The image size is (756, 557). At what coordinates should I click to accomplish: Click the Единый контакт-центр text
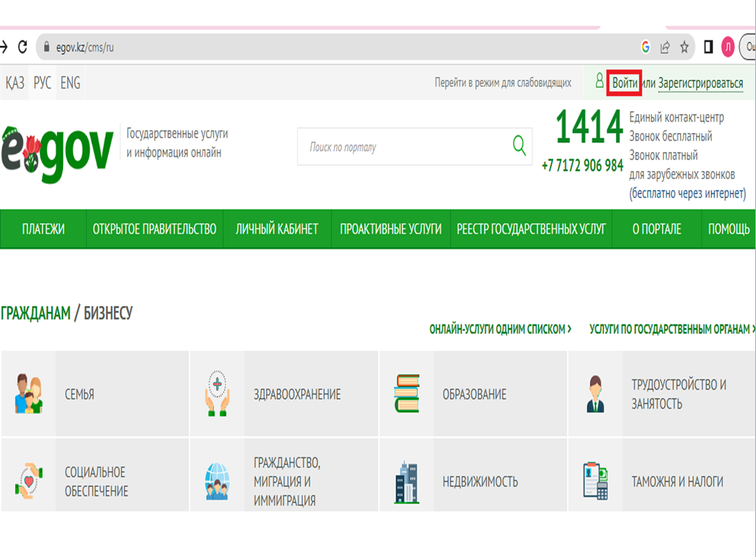pos(676,117)
